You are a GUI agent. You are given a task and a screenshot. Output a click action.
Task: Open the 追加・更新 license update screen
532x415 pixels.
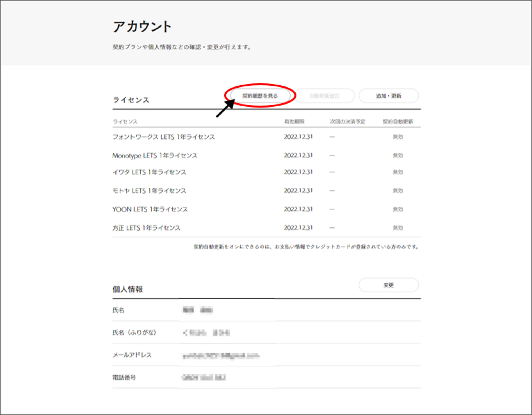(389, 96)
